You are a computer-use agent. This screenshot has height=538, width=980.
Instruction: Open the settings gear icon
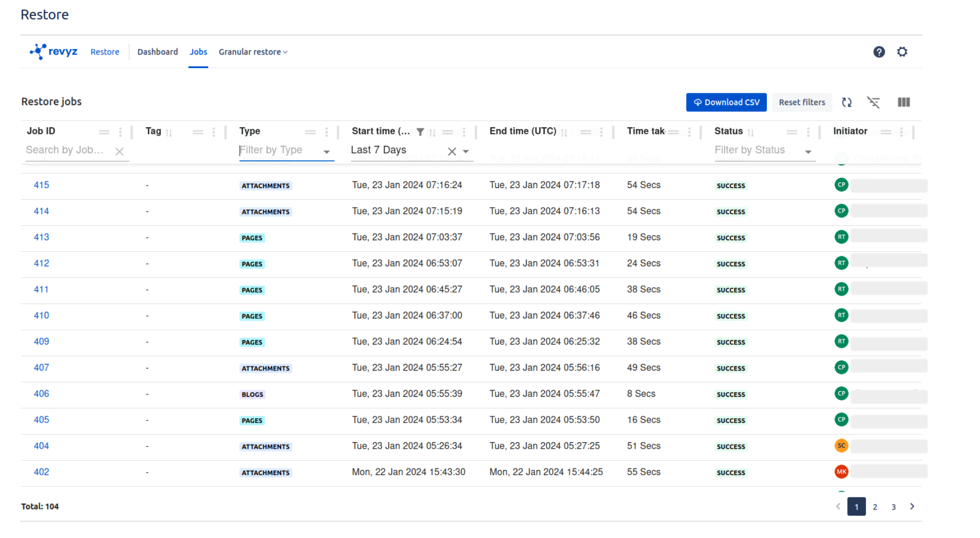[902, 52]
